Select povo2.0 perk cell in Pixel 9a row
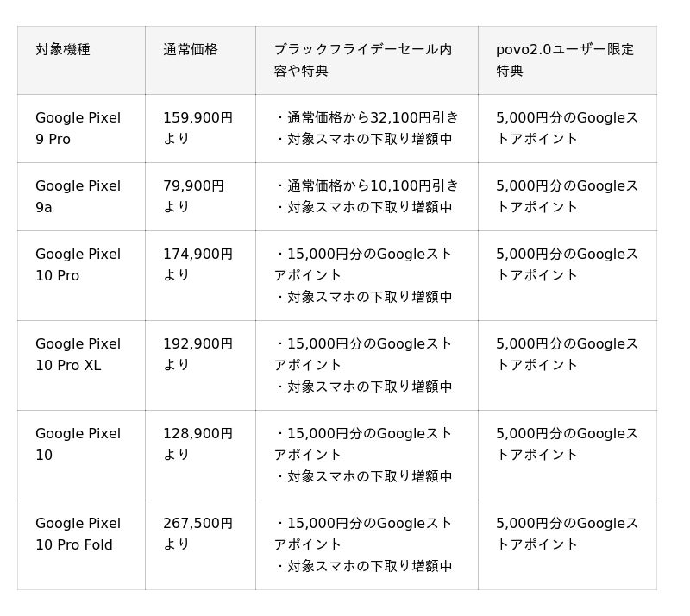This screenshot has height=616, width=690. click(567, 197)
